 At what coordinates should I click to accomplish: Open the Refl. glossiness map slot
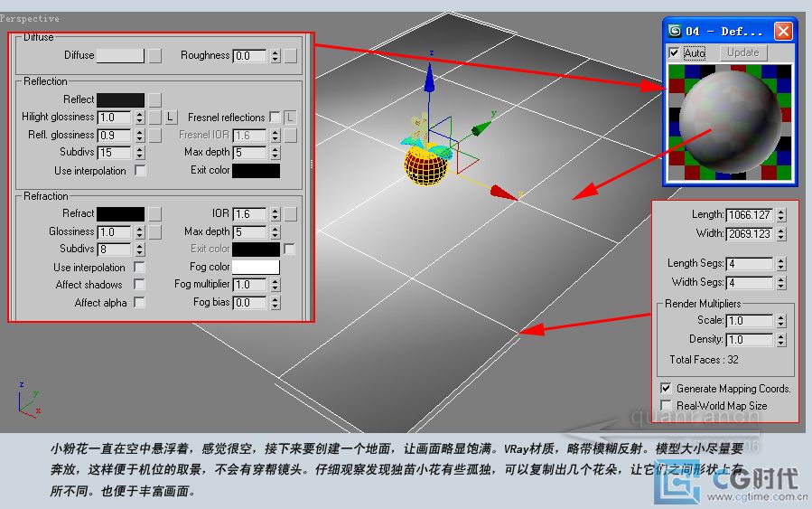[154, 136]
